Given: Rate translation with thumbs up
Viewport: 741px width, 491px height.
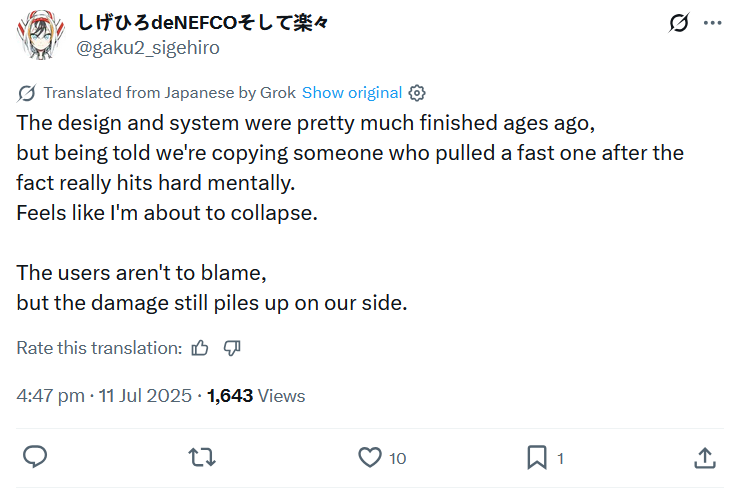Looking at the screenshot, I should 200,348.
